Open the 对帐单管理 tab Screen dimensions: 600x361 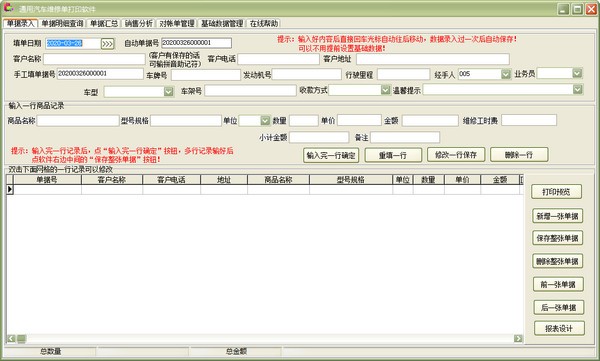pos(177,23)
